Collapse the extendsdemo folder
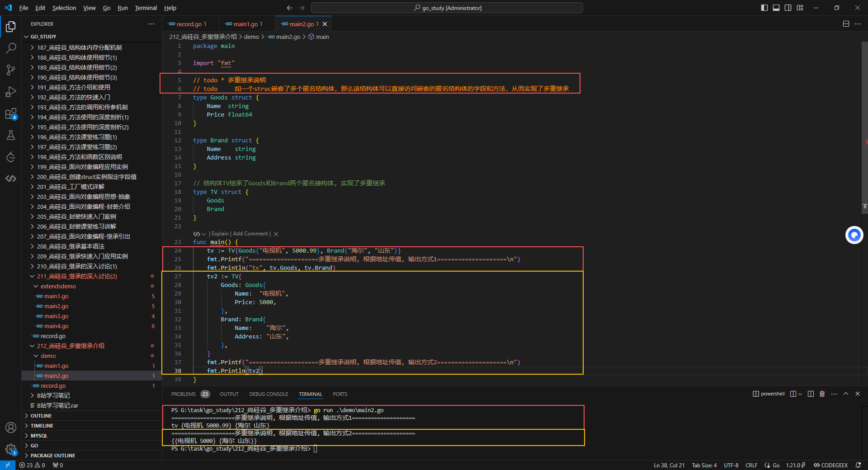 [92, 286]
